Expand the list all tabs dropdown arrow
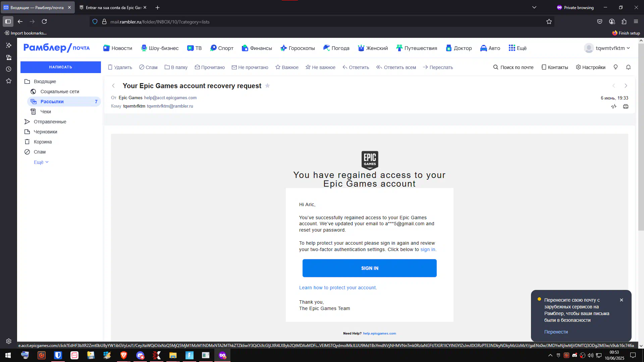 click(x=534, y=7)
